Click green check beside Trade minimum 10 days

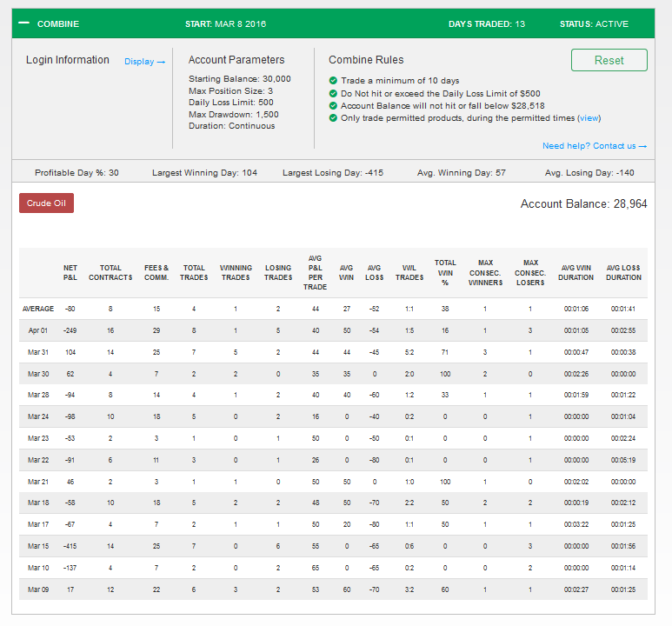click(333, 80)
